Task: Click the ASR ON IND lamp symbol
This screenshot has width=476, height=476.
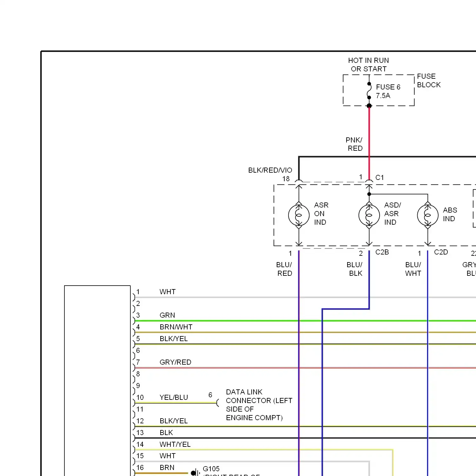Action: [x=299, y=215]
